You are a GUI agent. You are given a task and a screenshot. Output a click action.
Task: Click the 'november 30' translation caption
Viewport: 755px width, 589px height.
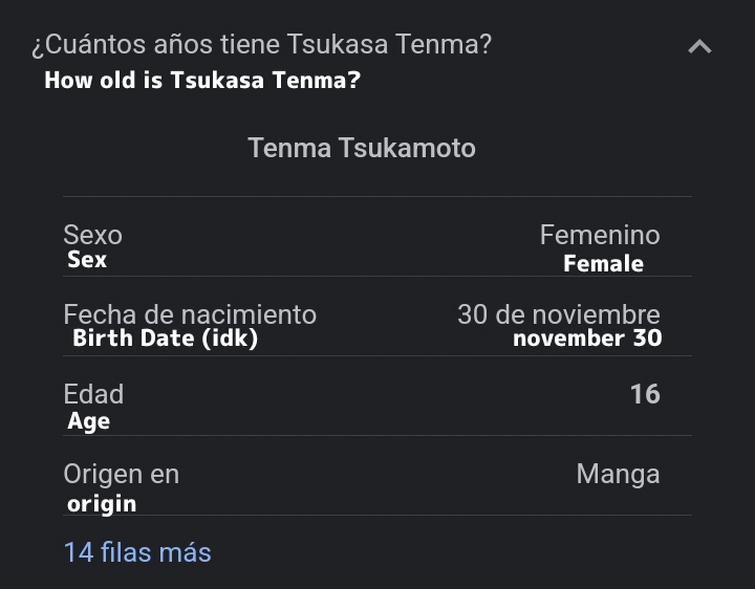[587, 338]
